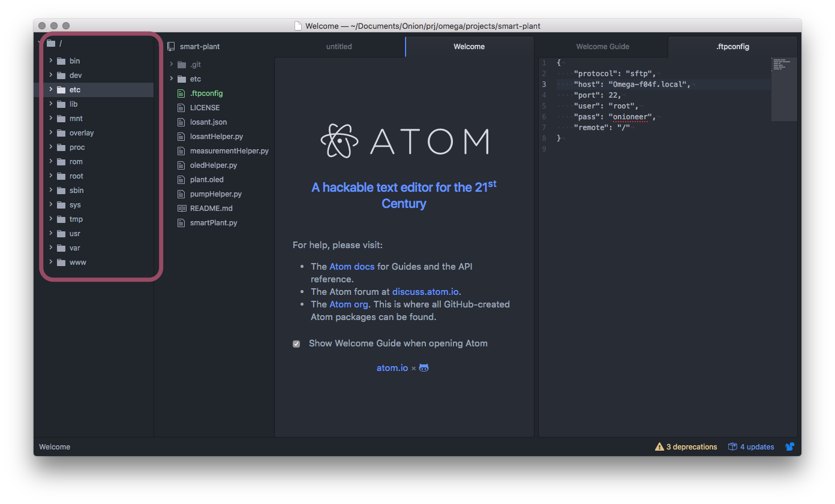The height and width of the screenshot is (504, 835).
Task: Open losantHelper.py file
Action: [x=217, y=137]
